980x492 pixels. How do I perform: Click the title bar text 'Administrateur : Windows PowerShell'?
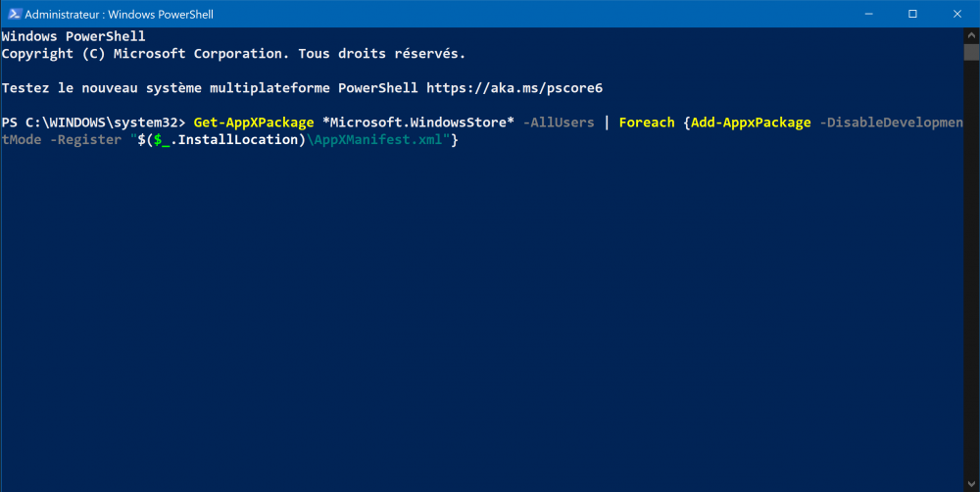point(118,15)
